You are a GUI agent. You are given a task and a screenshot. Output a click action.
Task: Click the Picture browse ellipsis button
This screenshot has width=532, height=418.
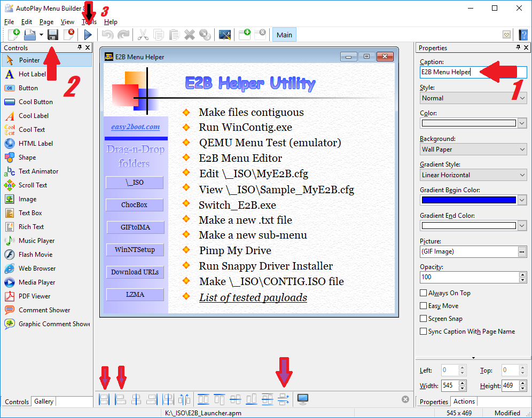[522, 251]
